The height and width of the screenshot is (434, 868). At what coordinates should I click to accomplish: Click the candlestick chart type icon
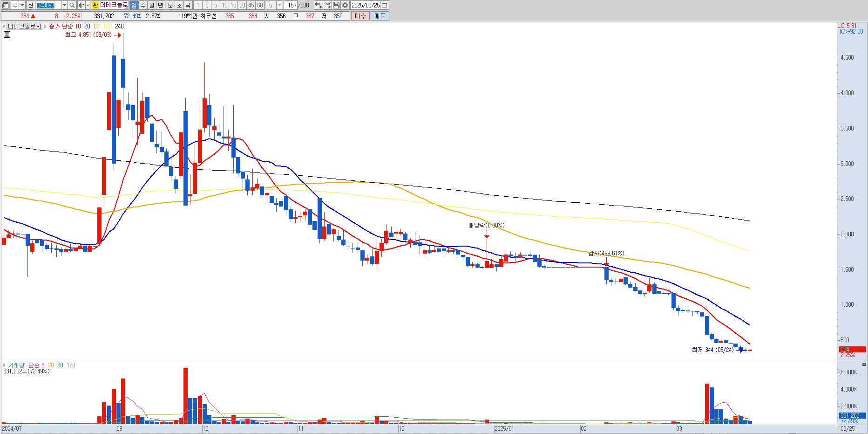pos(319,5)
